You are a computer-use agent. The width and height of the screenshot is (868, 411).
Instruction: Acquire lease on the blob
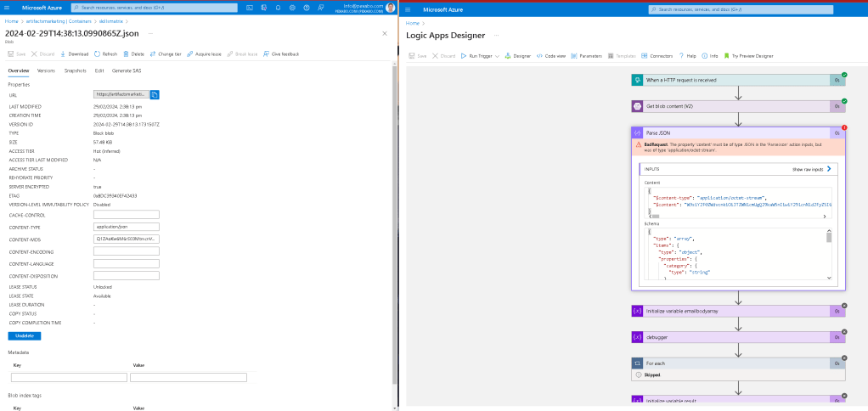click(205, 54)
